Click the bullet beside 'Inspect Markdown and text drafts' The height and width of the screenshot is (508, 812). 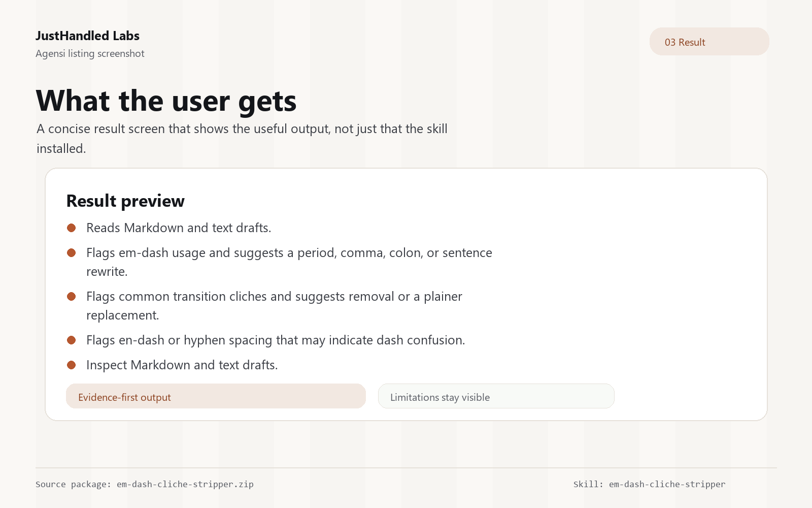click(x=72, y=365)
